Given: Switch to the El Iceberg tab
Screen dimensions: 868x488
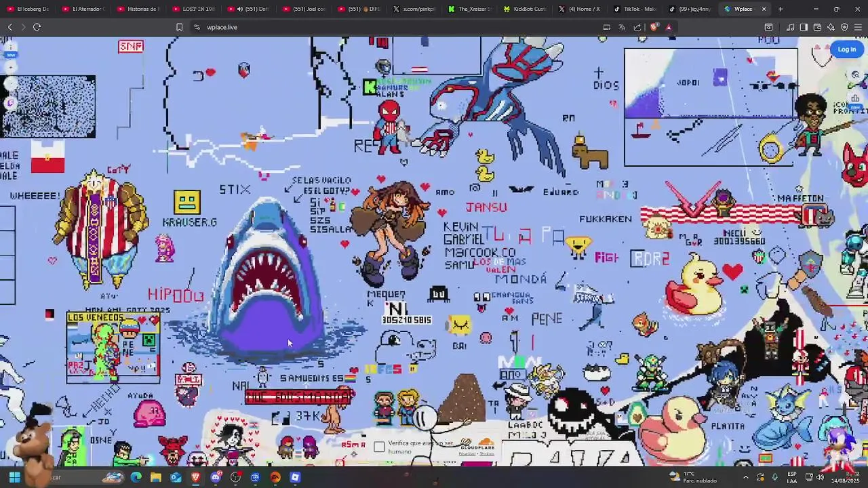Looking at the screenshot, I should tap(28, 9).
